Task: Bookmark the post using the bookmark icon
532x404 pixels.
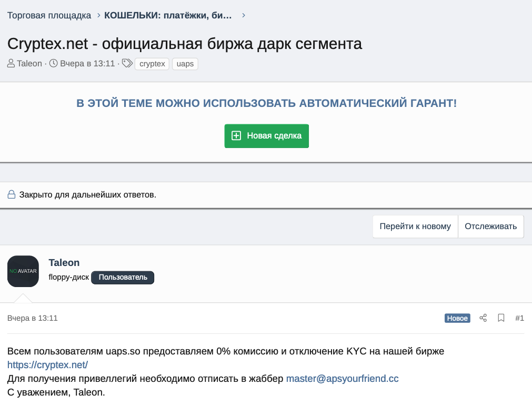Action: click(501, 318)
